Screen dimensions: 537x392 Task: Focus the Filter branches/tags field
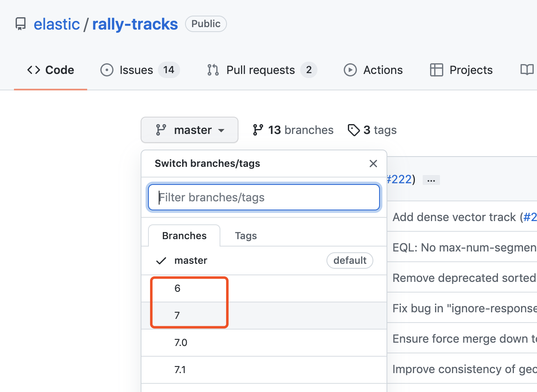pyautogui.click(x=264, y=197)
